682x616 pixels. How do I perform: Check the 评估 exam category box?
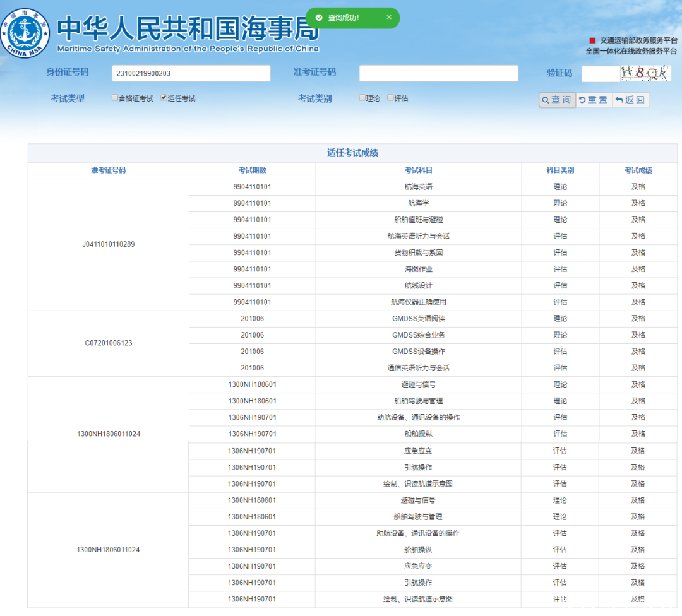(390, 98)
